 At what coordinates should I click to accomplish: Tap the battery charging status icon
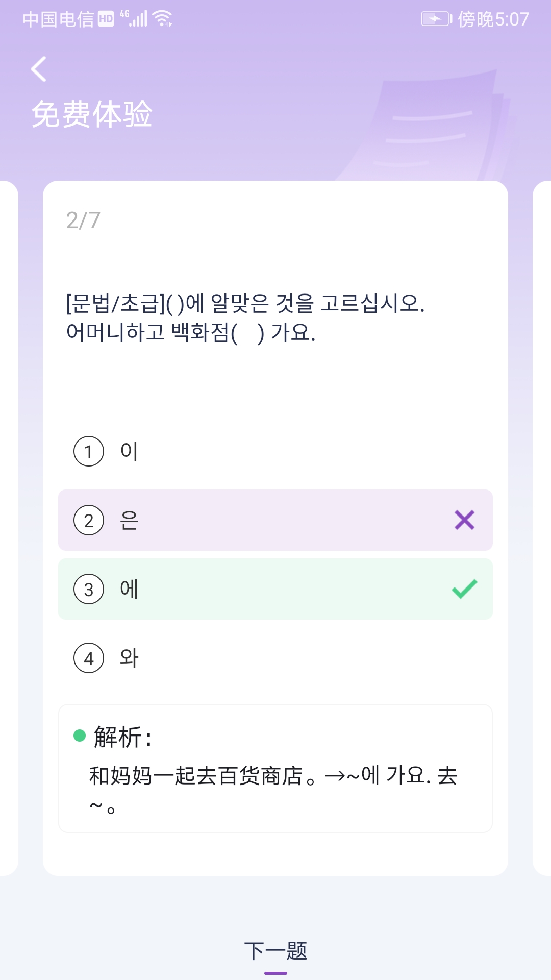tap(436, 19)
